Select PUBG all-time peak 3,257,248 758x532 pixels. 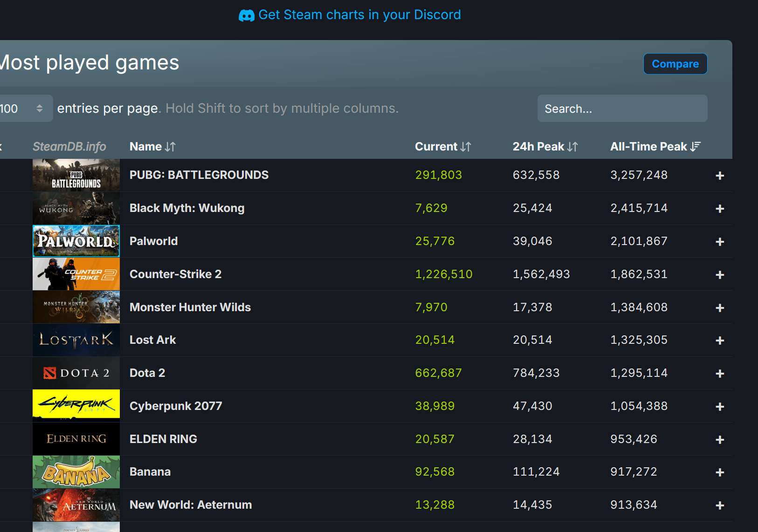pos(639,175)
